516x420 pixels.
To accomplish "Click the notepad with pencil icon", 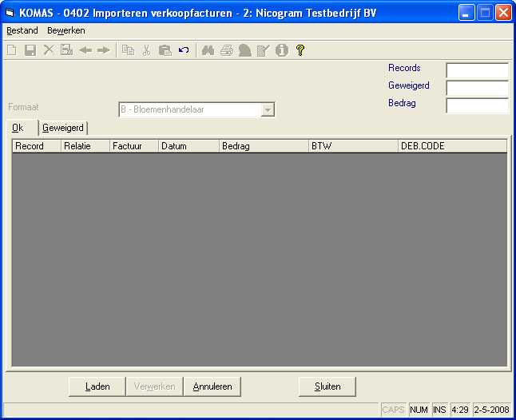I will tap(264, 50).
